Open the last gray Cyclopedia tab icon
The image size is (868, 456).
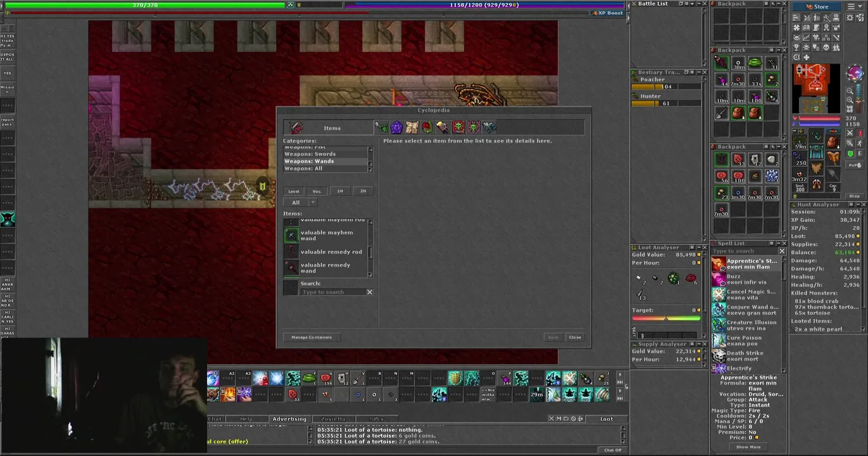click(489, 128)
